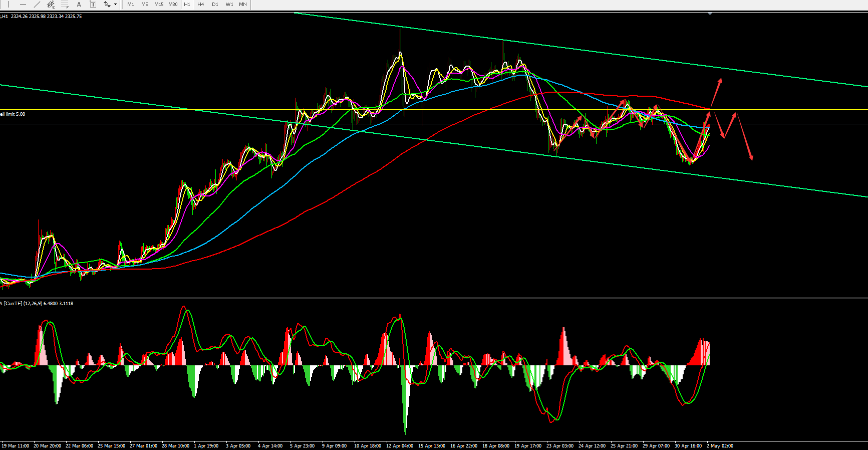Screen dimensions: 868x450
Task: Click the chart shift triangle marker
Action: 710,14
